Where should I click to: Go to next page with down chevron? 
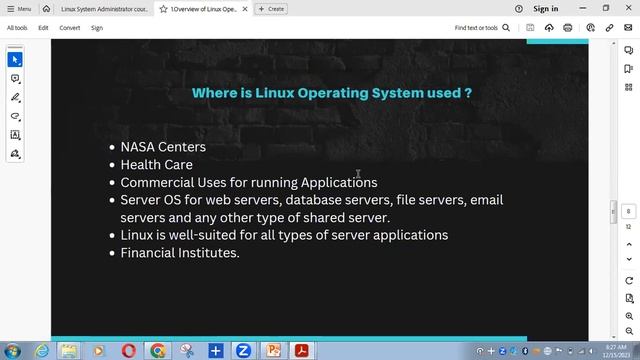tap(629, 259)
